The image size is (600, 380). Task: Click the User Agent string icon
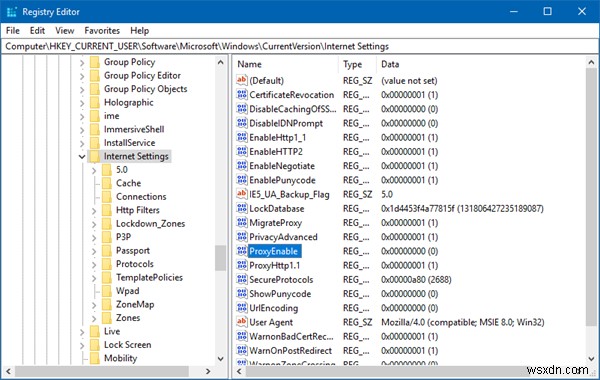241,322
